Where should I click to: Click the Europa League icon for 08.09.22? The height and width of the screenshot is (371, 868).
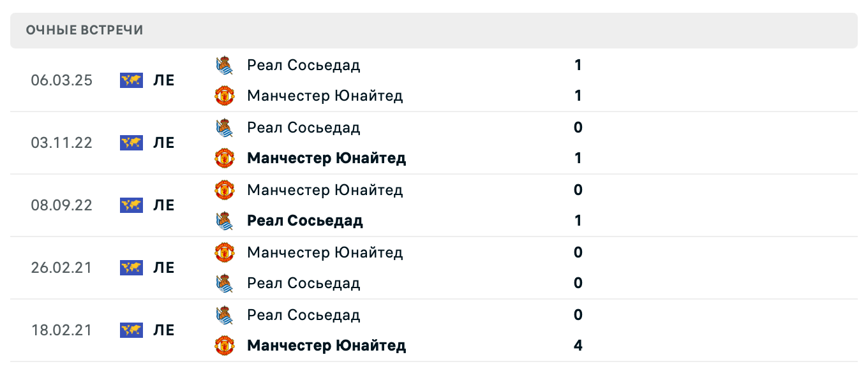tap(131, 205)
